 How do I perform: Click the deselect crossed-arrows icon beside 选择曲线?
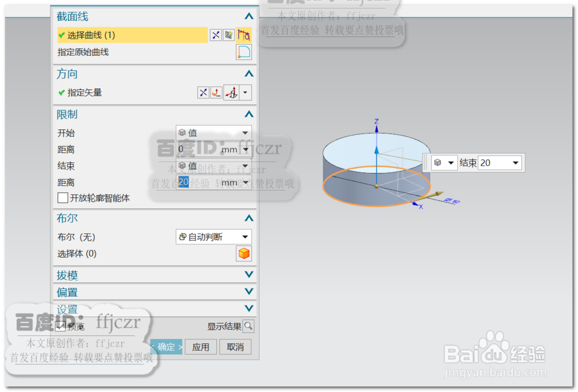click(x=215, y=35)
